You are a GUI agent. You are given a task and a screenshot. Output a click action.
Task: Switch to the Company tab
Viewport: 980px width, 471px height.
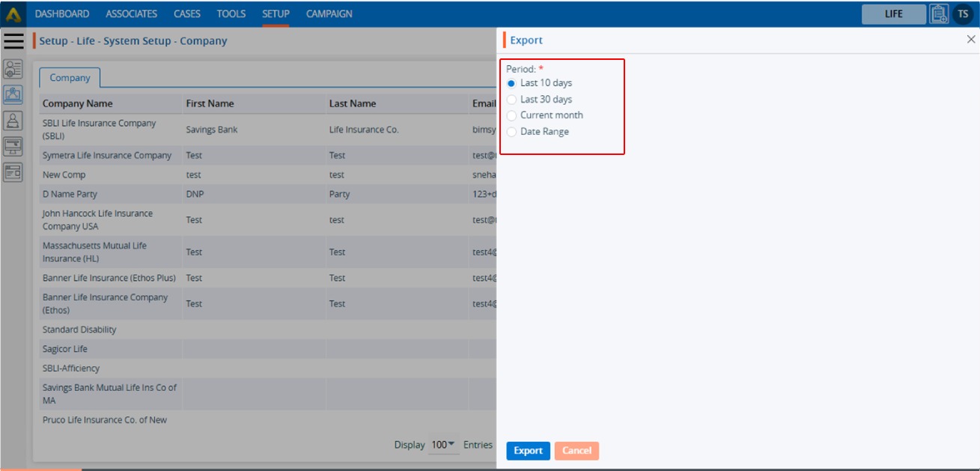(x=70, y=78)
